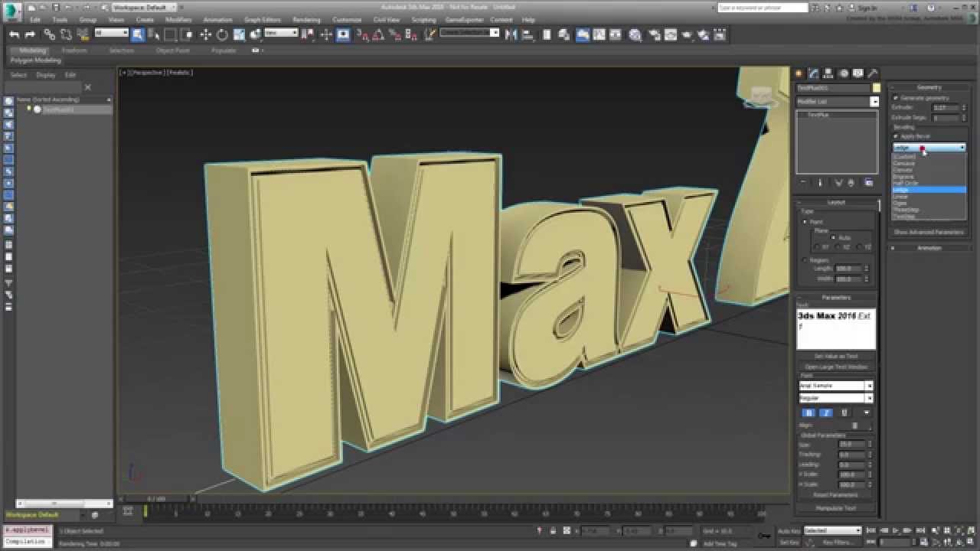The image size is (980, 551).
Task: Click the Set Value as Text button
Action: 836,357
